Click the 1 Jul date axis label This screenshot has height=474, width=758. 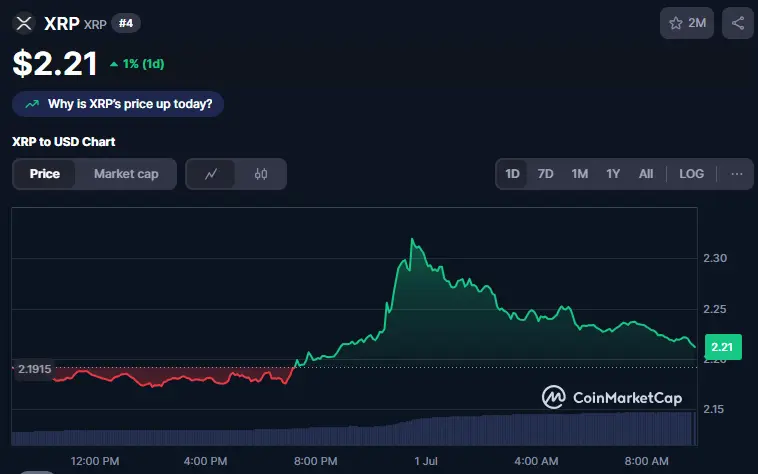click(x=426, y=461)
